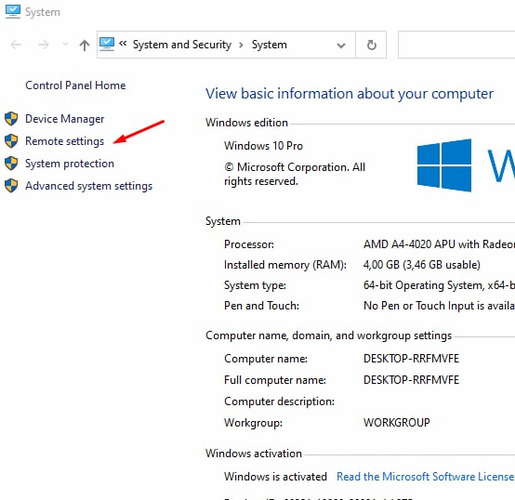
Task: Click the Windows activation section heading
Action: pos(254,453)
